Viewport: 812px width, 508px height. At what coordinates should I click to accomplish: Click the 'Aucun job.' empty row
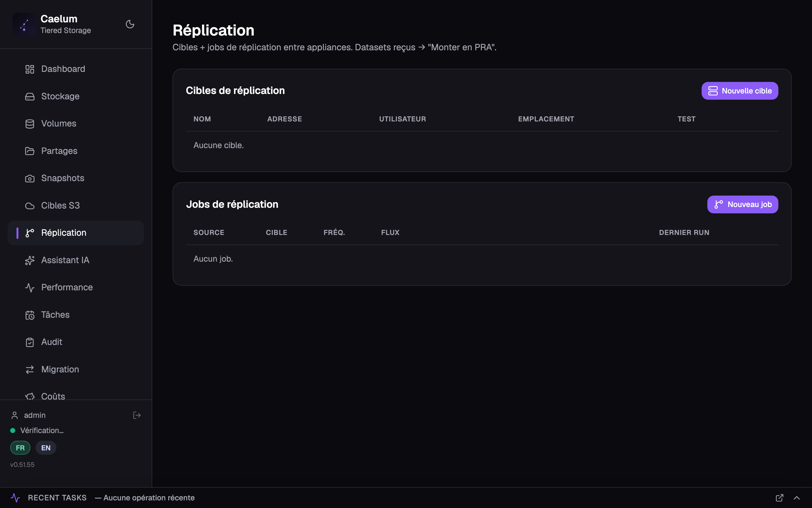click(482, 259)
